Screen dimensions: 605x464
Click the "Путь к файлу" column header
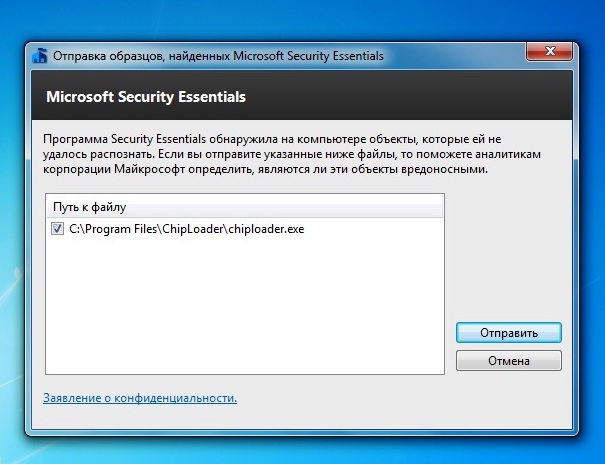coord(89,207)
